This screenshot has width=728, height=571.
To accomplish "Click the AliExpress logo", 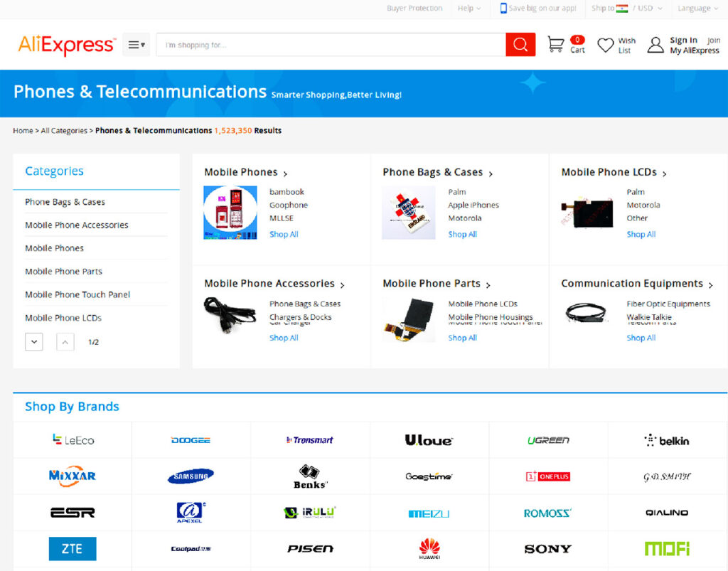I will point(66,46).
